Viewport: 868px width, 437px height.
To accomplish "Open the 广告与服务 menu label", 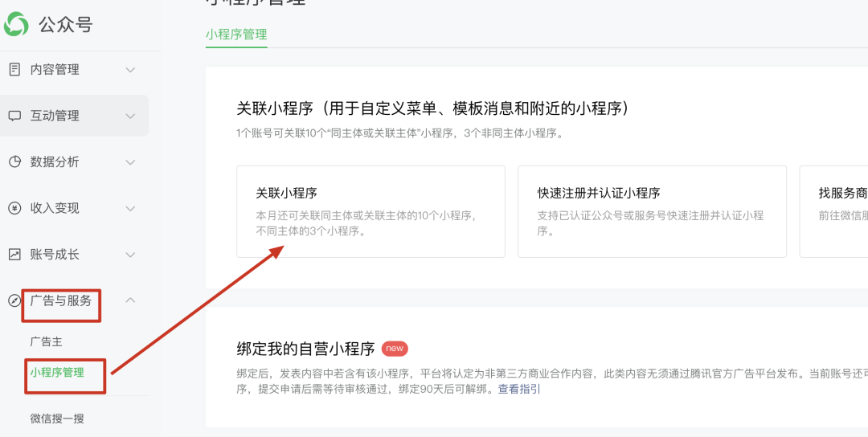I will coord(61,300).
